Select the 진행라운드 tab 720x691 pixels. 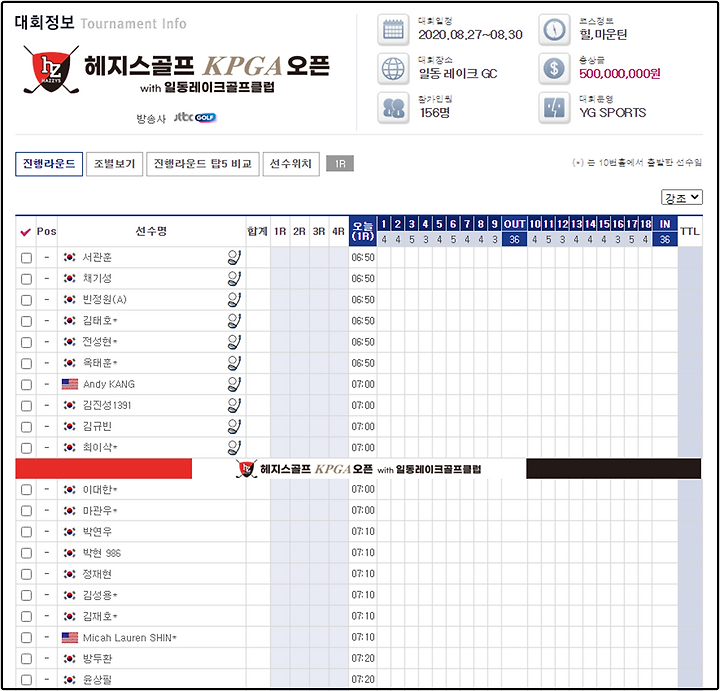click(49, 164)
